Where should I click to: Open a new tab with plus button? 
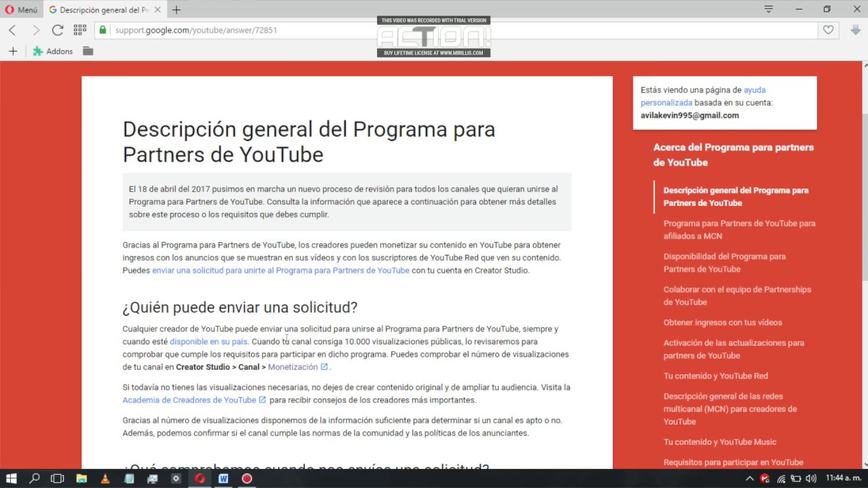[x=176, y=9]
